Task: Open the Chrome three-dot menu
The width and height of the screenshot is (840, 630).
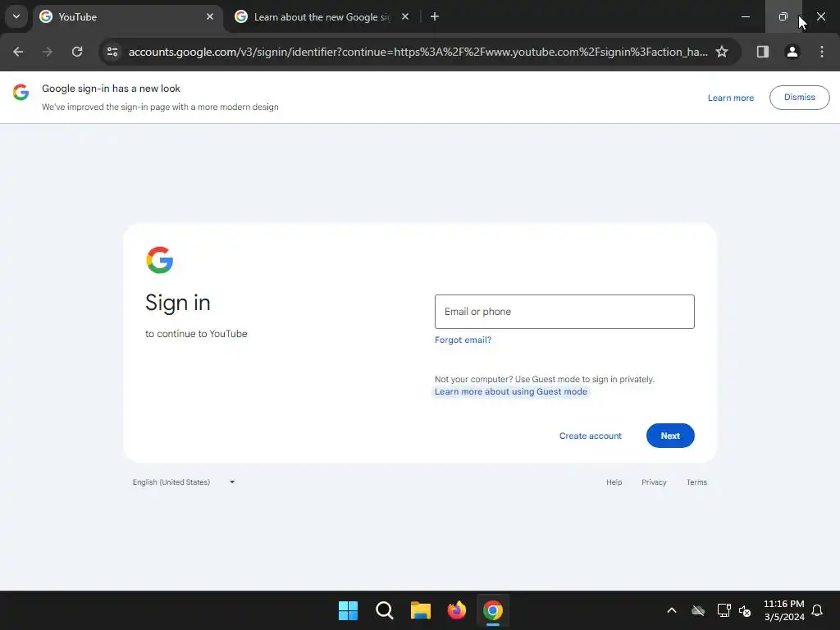Action: [822, 52]
